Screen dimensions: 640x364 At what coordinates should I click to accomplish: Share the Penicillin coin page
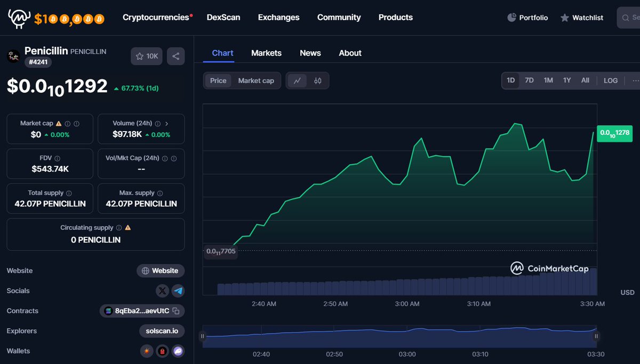[x=175, y=56]
